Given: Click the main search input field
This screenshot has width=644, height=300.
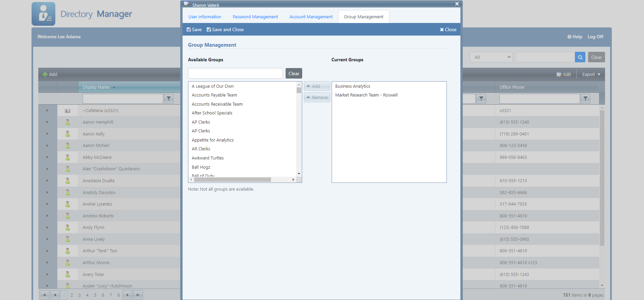Looking at the screenshot, I should 545,57.
